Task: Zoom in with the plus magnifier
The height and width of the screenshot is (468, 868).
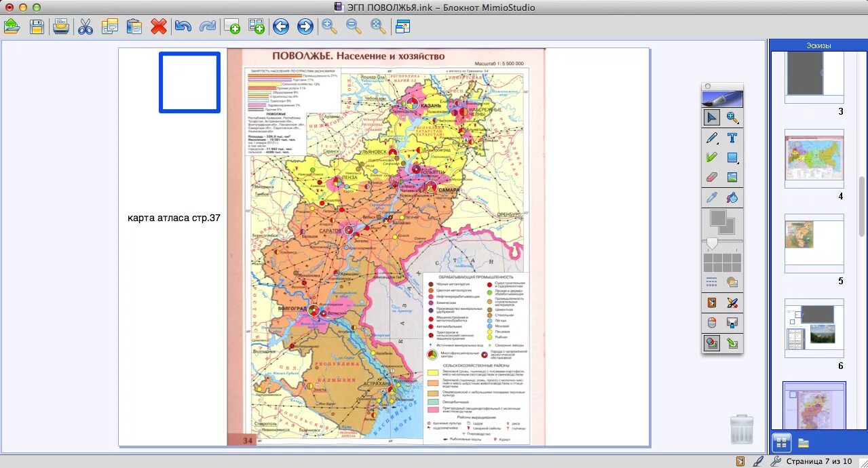Action: [330, 26]
